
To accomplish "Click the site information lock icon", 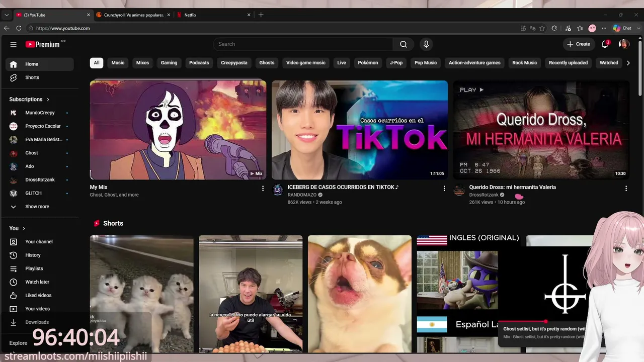I will click(31, 28).
